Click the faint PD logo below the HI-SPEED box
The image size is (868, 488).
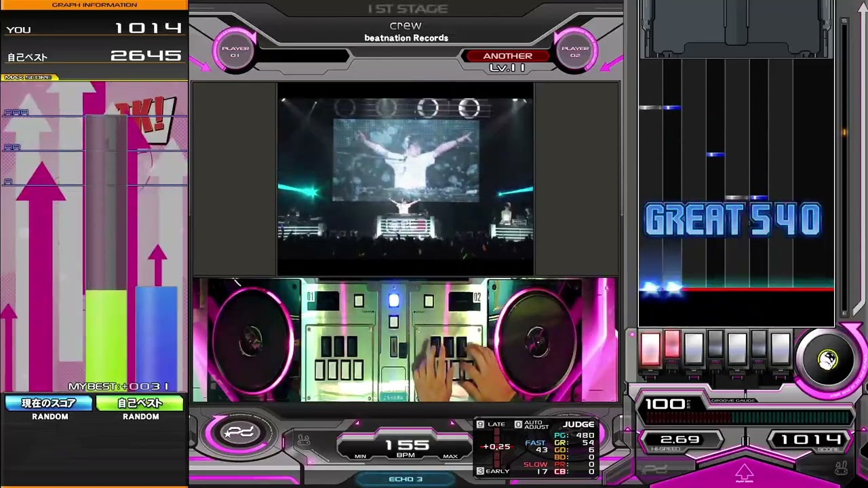(655, 469)
